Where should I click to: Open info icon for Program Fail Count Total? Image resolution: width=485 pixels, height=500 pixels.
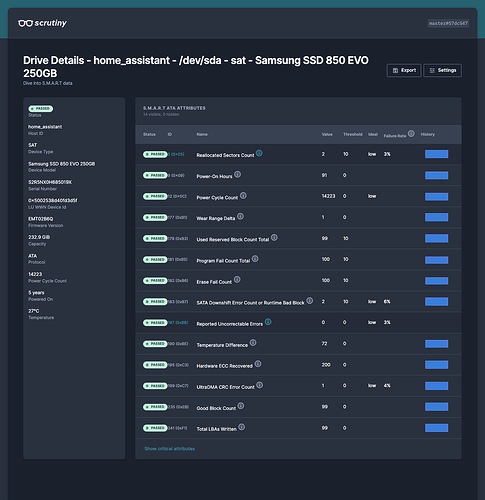[x=255, y=259]
